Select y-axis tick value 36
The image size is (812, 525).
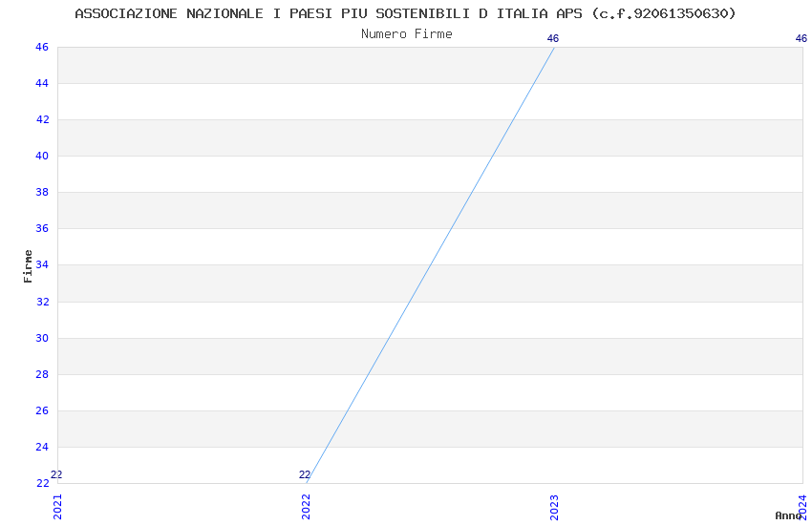42,228
